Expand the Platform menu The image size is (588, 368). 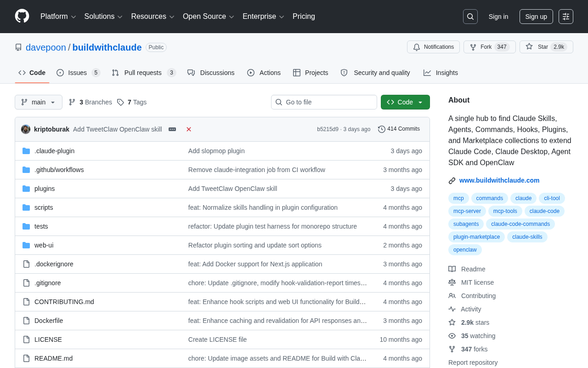coord(58,17)
